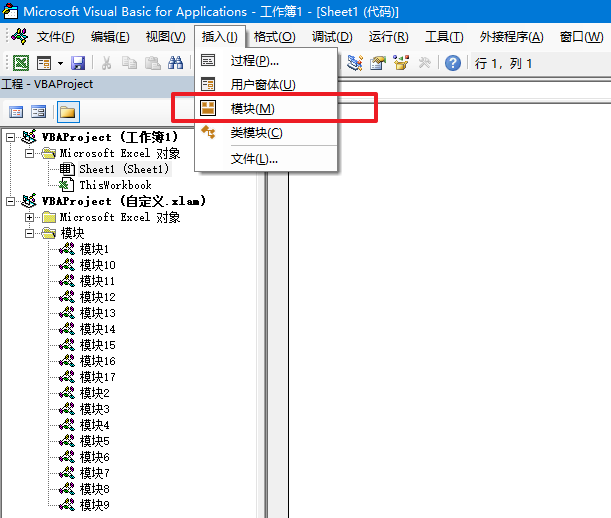Select 模块8 in the module list
This screenshot has height=518, width=611.
coord(95,489)
